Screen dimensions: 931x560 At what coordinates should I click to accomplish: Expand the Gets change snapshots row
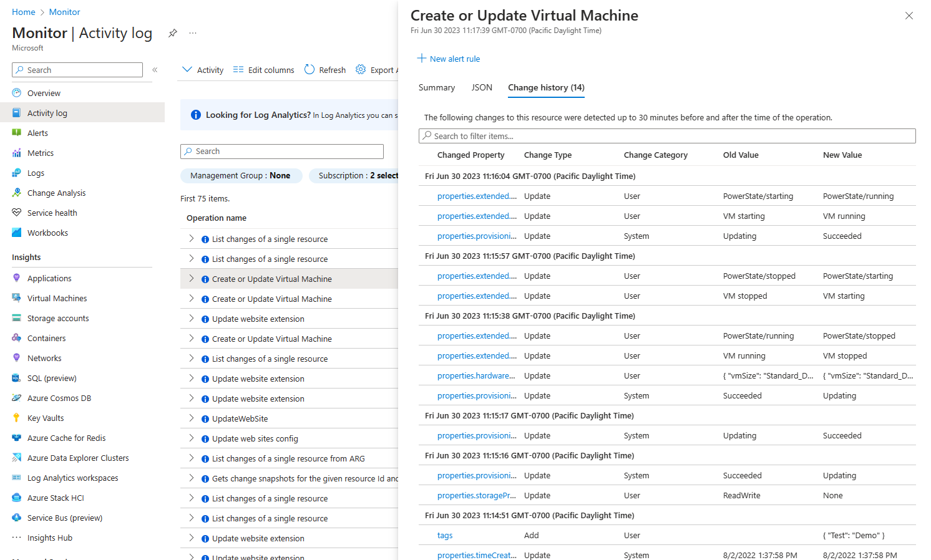click(192, 478)
